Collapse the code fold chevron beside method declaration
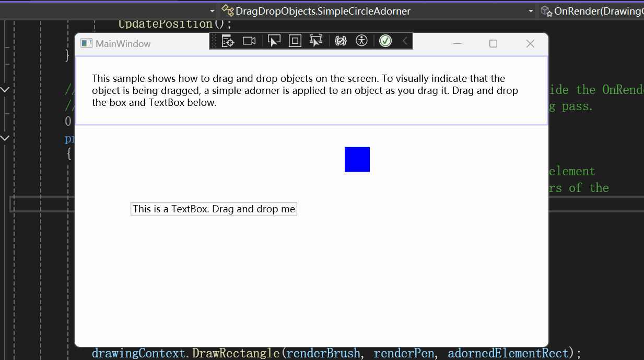644x360 pixels. pos(5,138)
